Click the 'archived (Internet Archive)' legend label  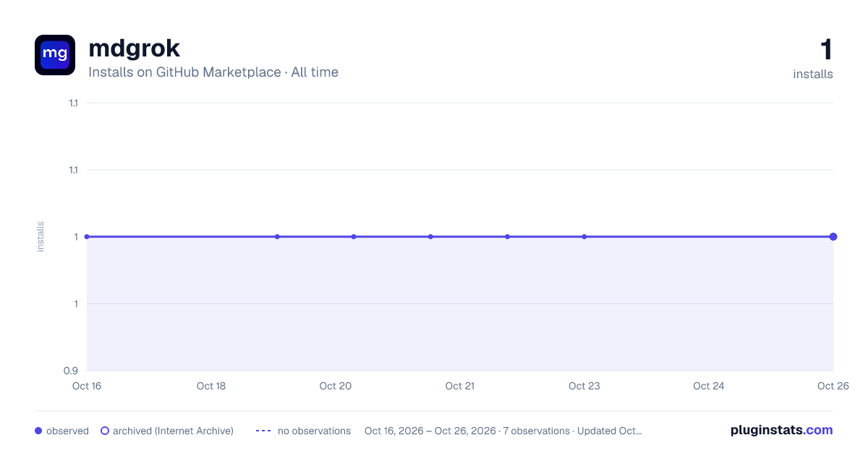point(173,431)
